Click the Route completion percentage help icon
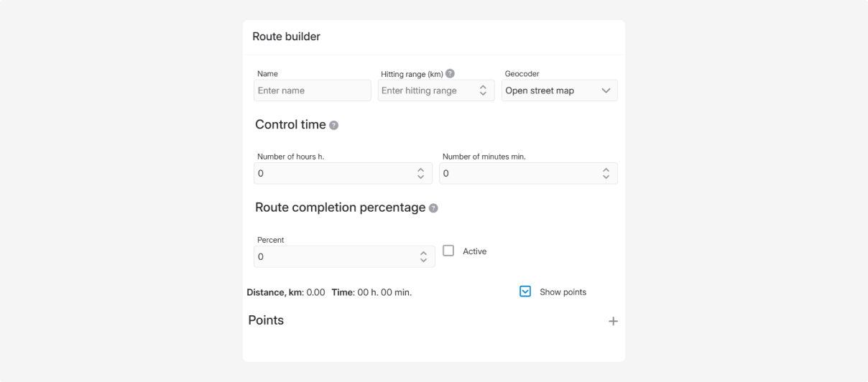This screenshot has width=868, height=382. 433,208
